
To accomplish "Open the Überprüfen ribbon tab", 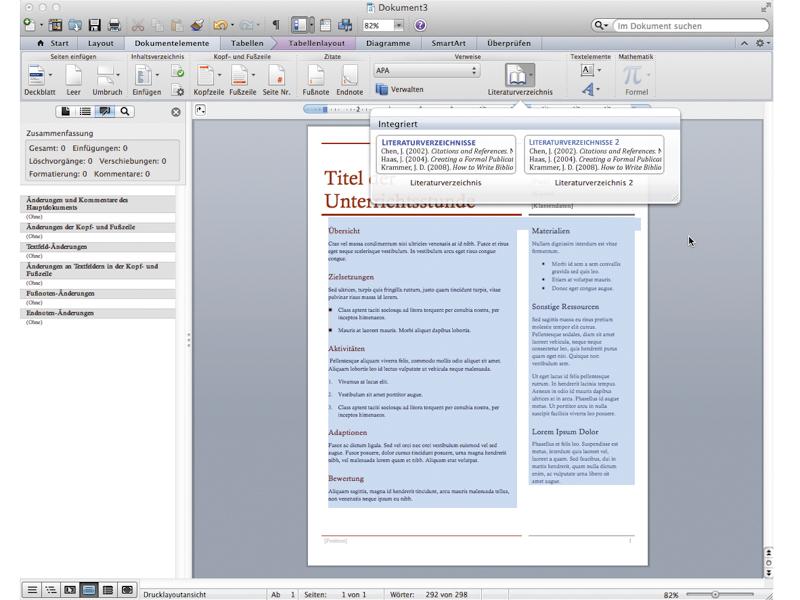I will tap(509, 43).
